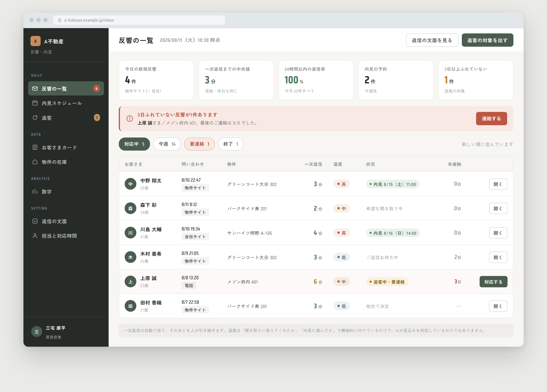The image size is (547, 392).
Task: Click avatar 森 for 森下 彩
Action: coord(130,208)
